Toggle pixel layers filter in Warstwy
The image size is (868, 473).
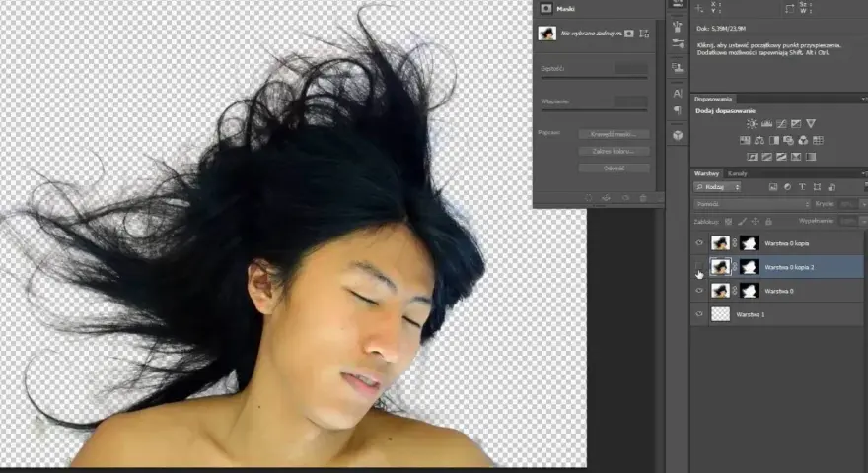[773, 187]
